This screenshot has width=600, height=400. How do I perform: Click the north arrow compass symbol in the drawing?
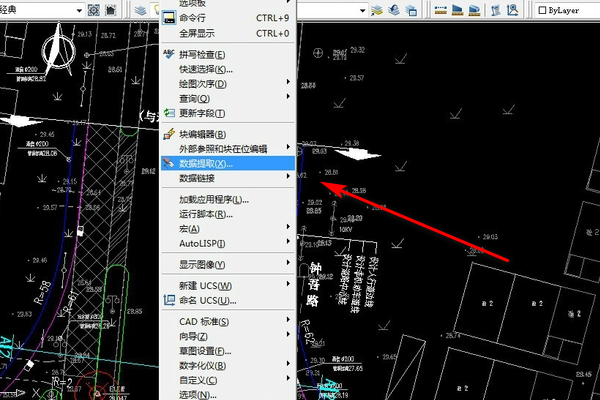click(59, 50)
